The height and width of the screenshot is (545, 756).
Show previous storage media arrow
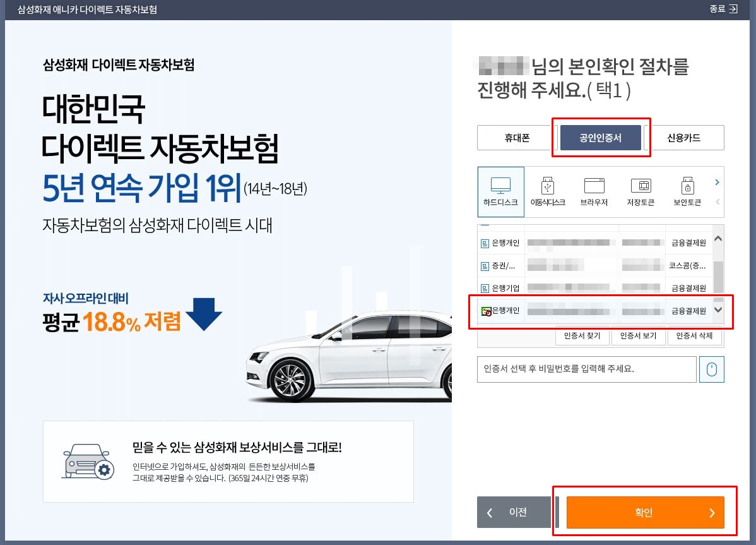pos(718,201)
